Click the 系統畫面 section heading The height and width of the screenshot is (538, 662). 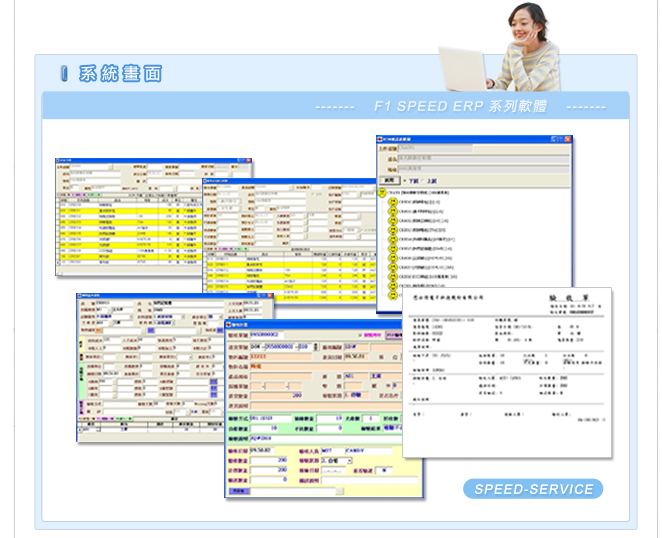tap(120, 73)
